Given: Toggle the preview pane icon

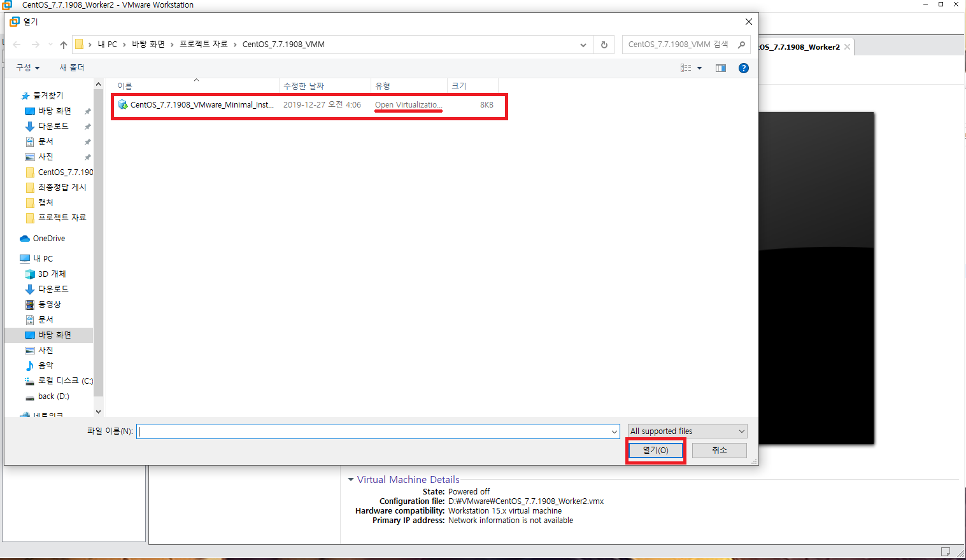Looking at the screenshot, I should pos(721,68).
